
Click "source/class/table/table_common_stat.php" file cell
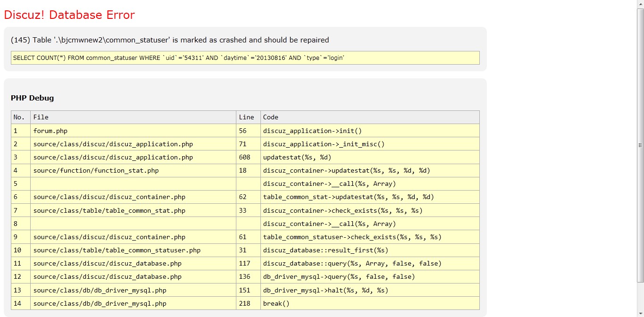133,210
